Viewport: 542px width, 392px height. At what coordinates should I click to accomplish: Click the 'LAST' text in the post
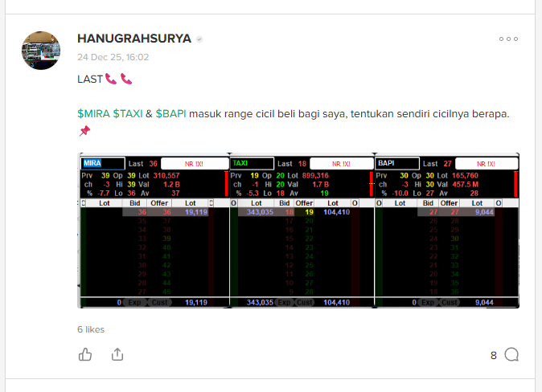tap(90, 79)
